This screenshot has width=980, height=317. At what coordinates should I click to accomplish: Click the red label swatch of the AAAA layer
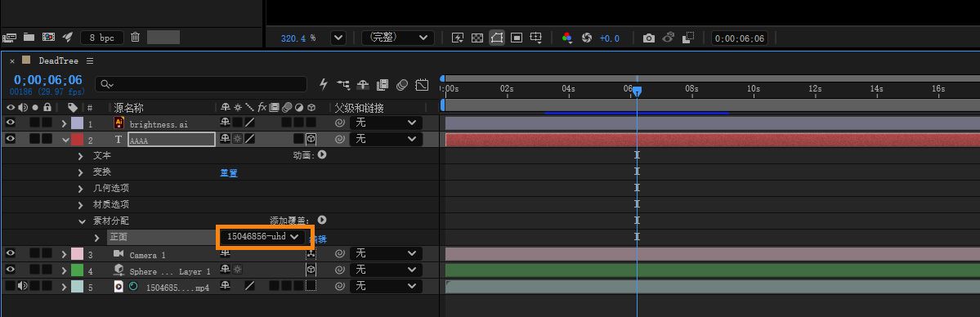(x=77, y=139)
